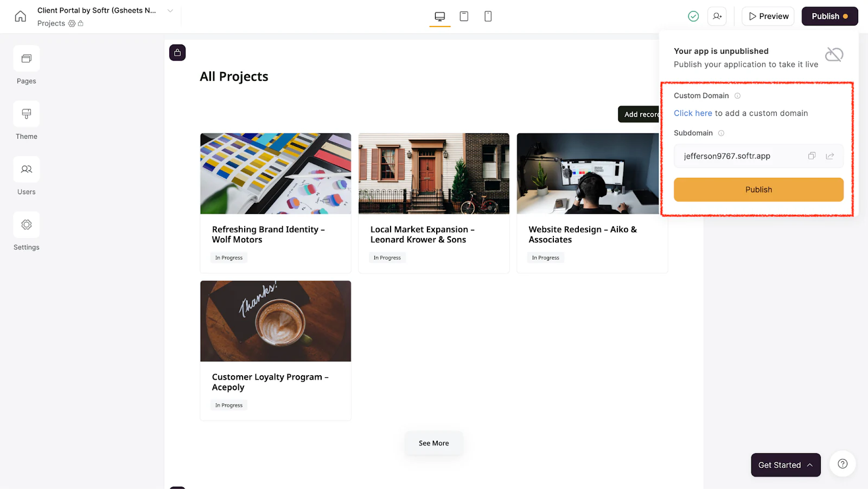Show Subdomain info tooltip
This screenshot has width=868, height=489.
click(721, 133)
